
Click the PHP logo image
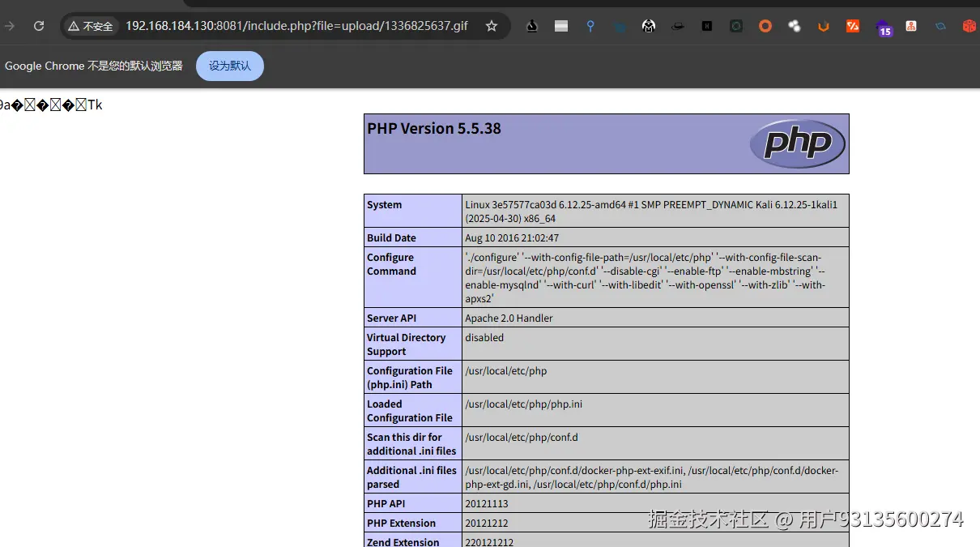tap(797, 143)
